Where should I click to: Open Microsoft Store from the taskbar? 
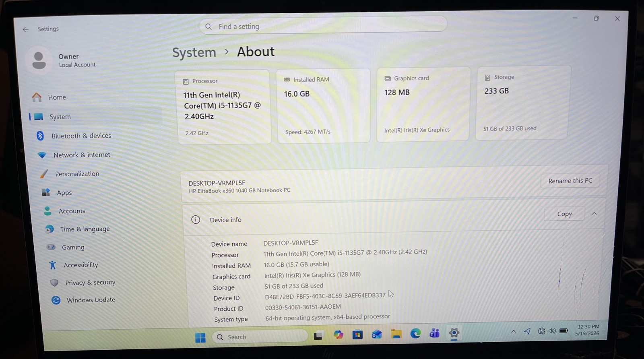pyautogui.click(x=357, y=334)
